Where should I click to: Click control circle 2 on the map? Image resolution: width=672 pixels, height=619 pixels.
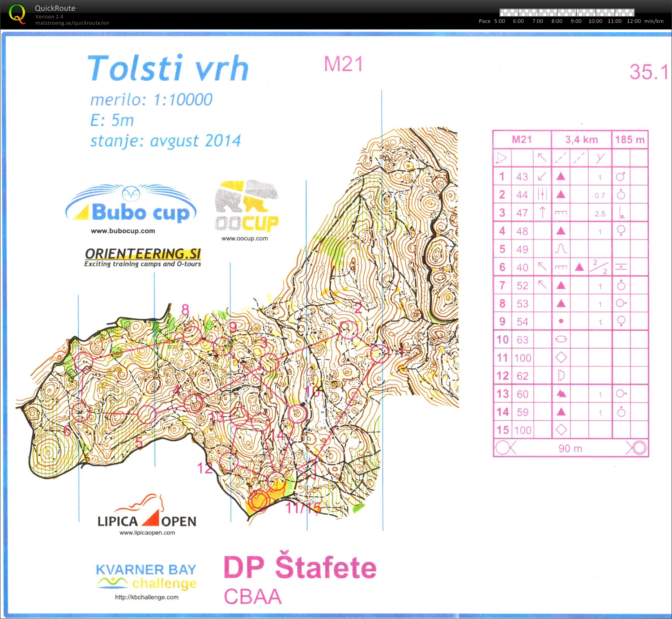(x=348, y=330)
